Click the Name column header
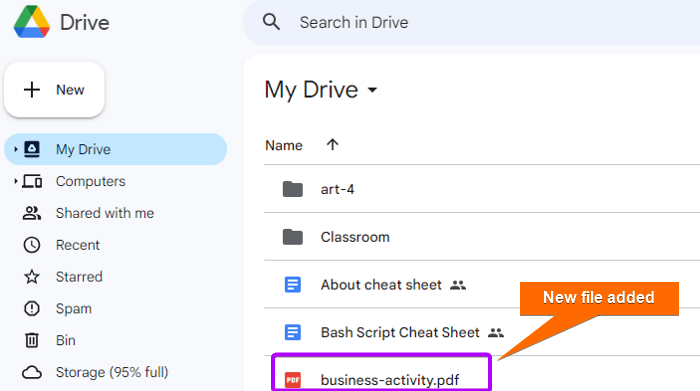The width and height of the screenshot is (700, 391). click(284, 146)
